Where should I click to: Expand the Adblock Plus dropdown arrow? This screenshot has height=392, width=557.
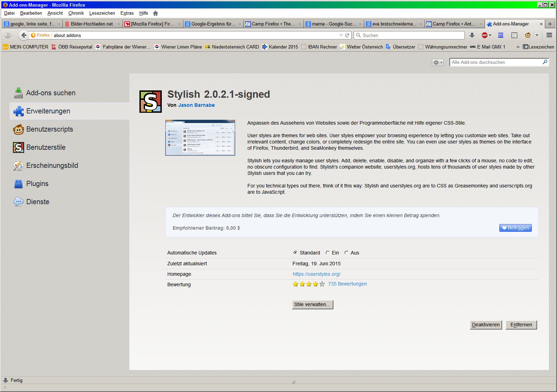click(x=490, y=35)
